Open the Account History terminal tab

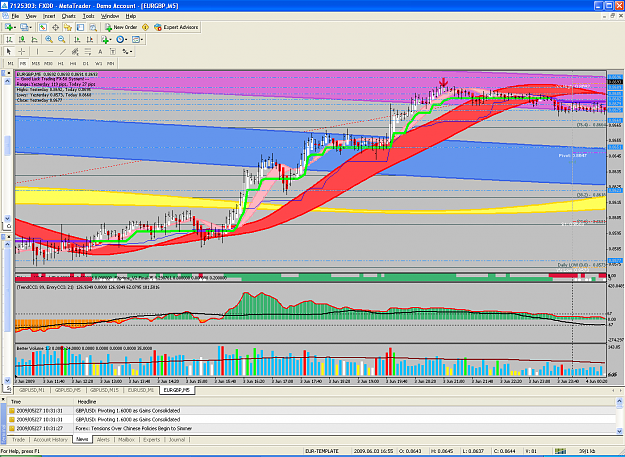[x=51, y=439]
